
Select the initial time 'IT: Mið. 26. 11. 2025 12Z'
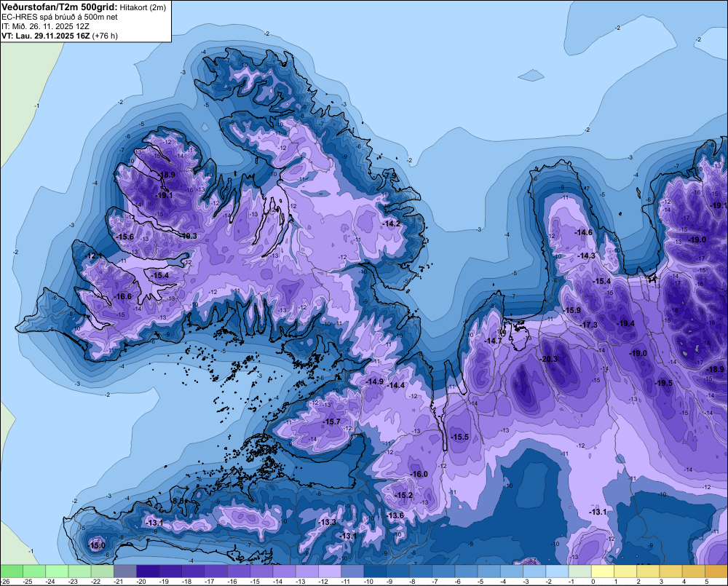[x=45, y=26]
